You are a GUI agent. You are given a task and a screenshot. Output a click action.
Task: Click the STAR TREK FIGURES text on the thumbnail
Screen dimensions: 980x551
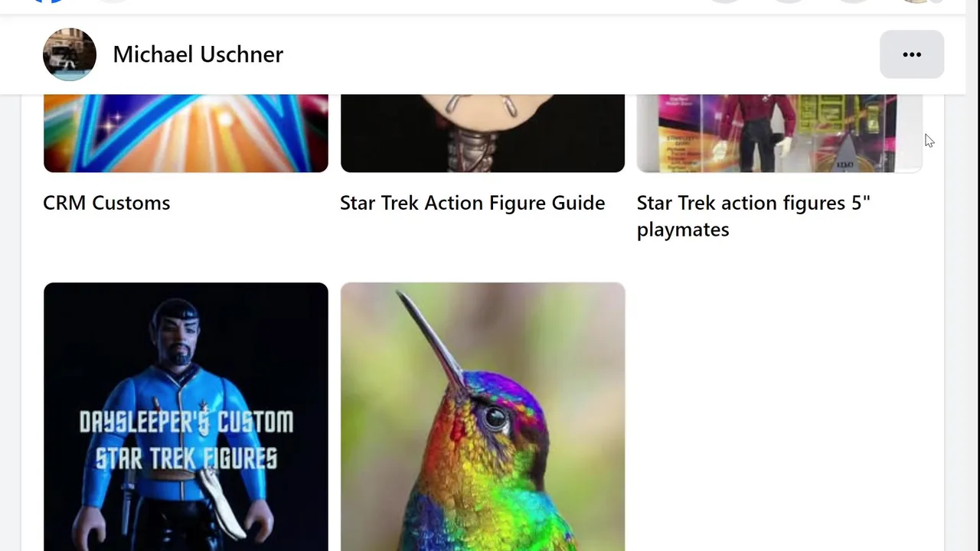click(x=186, y=458)
